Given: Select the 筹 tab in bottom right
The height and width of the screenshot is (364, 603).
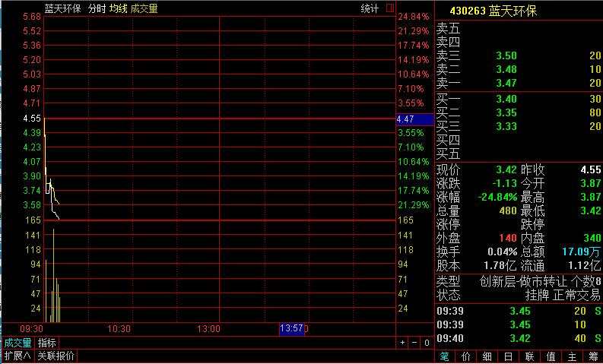Looking at the screenshot, I should [593, 357].
